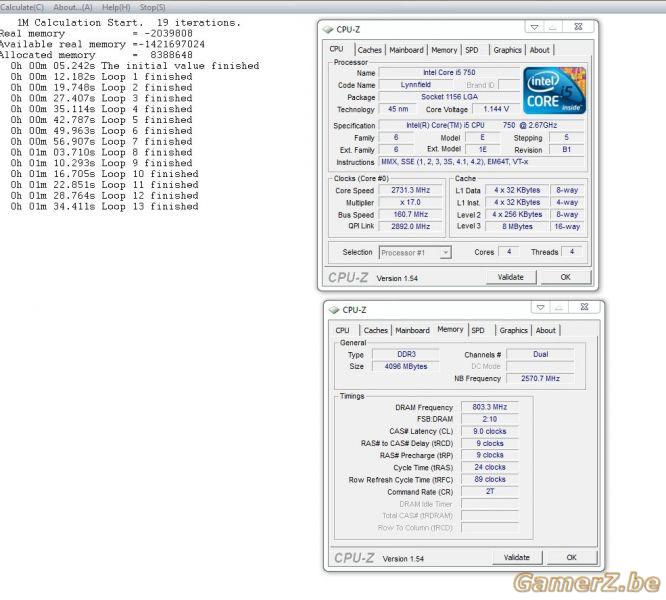
Task: Click the Instructions field listing MMX, SSE
Action: (x=481, y=162)
